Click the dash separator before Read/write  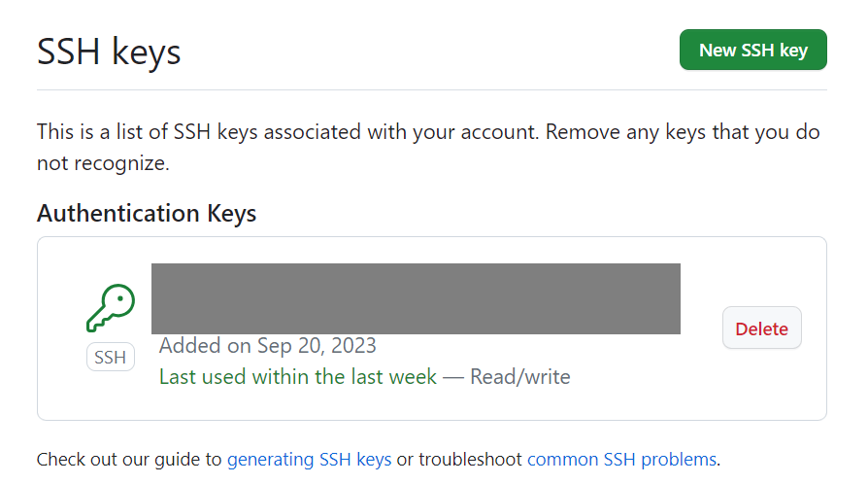tap(453, 376)
